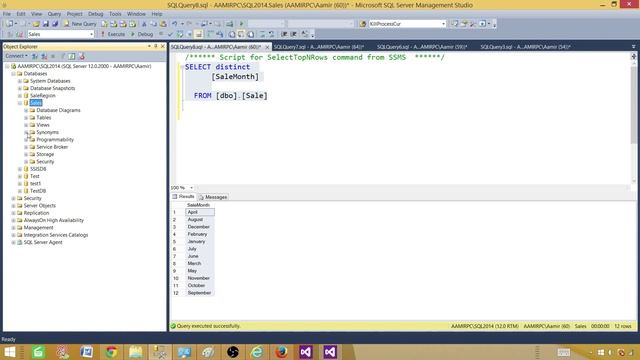This screenshot has width=640, height=360.
Task: Open Firefox from taskbar
Action: coord(281,352)
